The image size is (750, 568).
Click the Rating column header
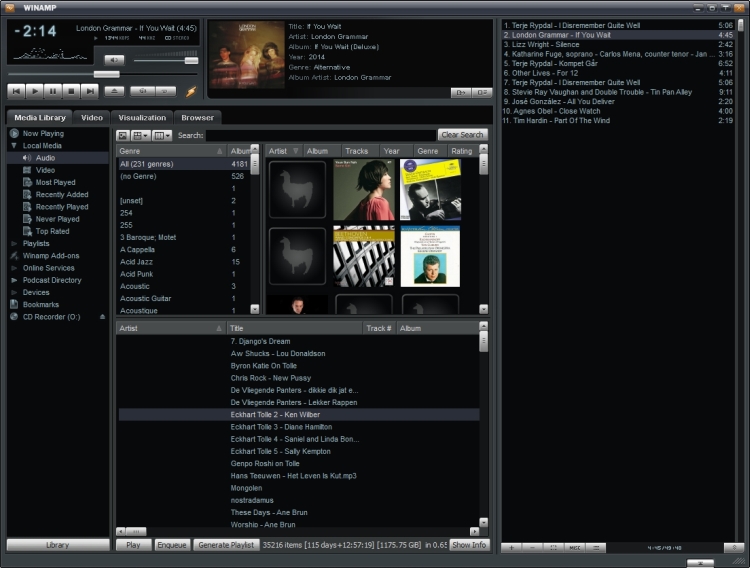[462, 151]
